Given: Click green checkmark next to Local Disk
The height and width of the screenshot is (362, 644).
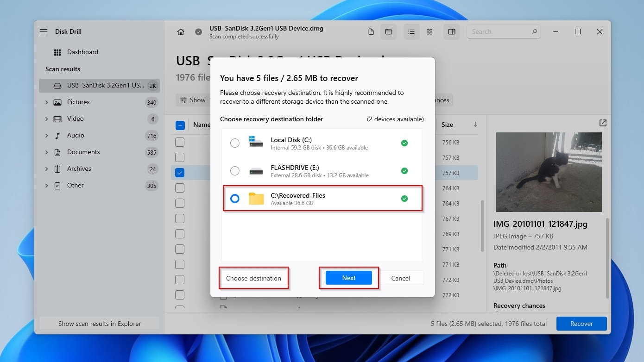Looking at the screenshot, I should tap(404, 144).
